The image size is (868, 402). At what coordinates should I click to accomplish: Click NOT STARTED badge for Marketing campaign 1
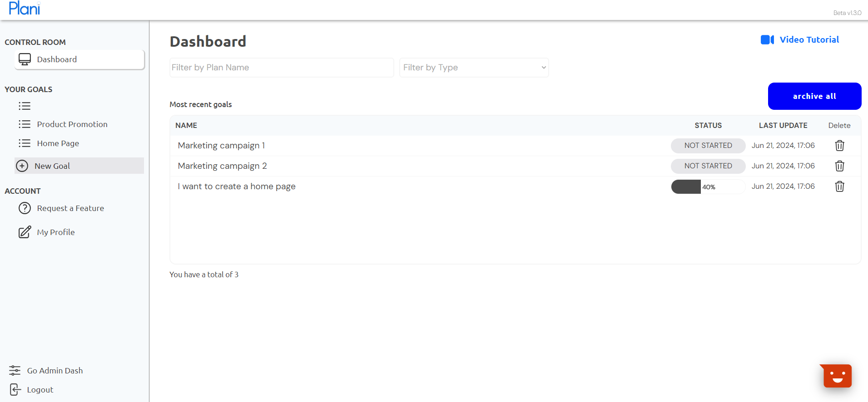[x=708, y=146]
